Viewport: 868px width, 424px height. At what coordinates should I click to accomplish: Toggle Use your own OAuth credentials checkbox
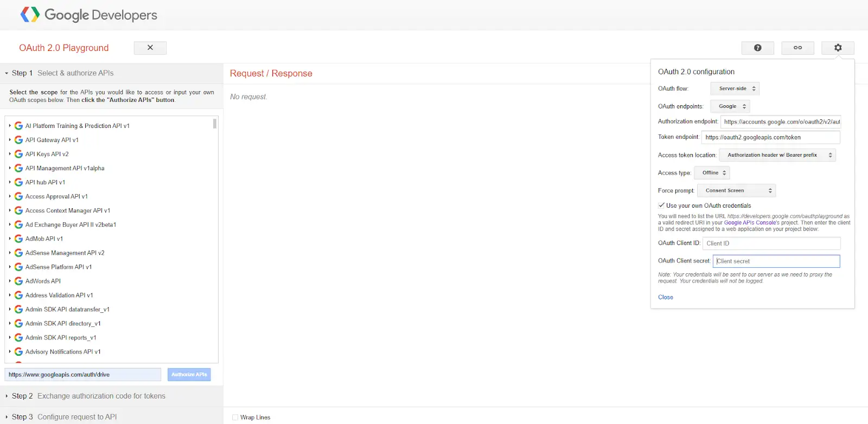point(661,205)
